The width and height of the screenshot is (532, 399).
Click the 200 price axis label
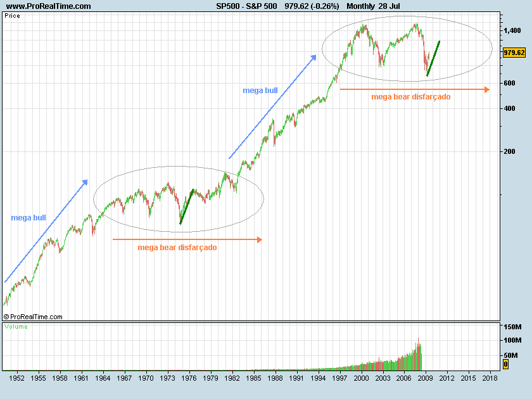[x=509, y=151]
